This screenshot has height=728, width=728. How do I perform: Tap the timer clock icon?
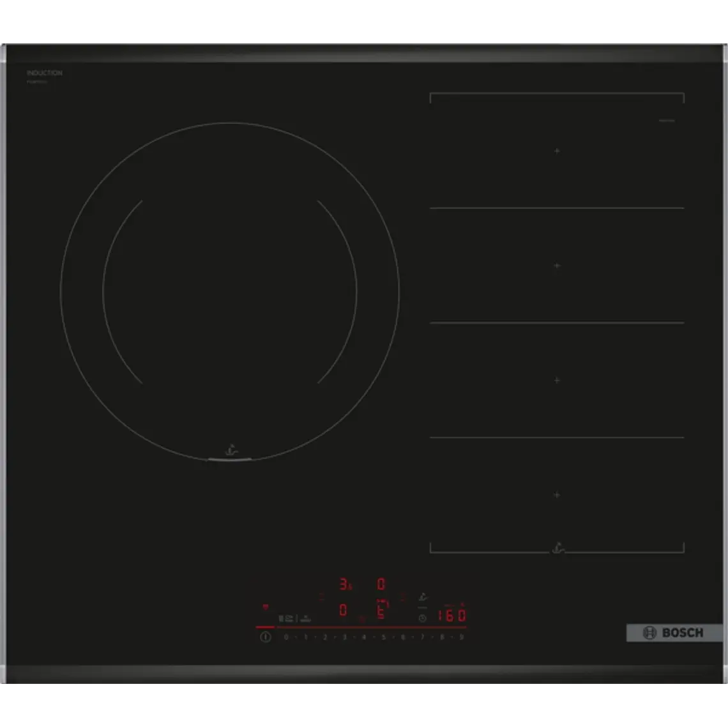click(421, 618)
